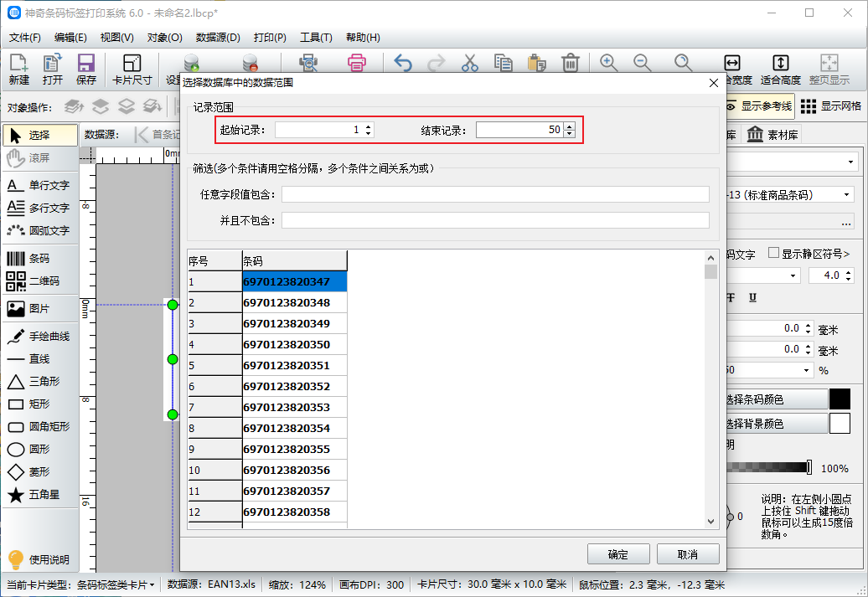
Task: Click the 取消 button in dialog
Action: coord(688,554)
